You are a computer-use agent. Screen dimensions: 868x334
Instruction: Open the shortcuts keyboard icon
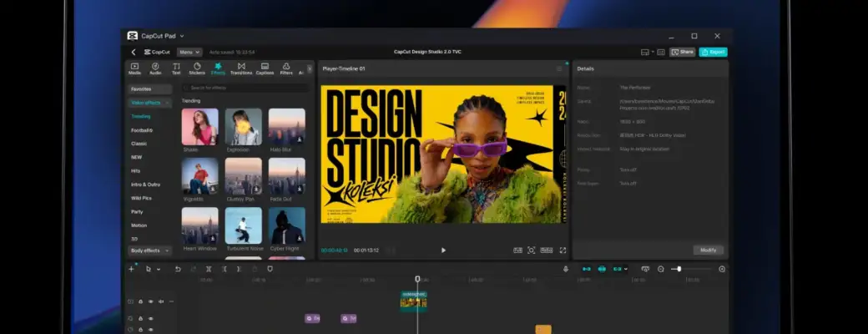coord(661,52)
